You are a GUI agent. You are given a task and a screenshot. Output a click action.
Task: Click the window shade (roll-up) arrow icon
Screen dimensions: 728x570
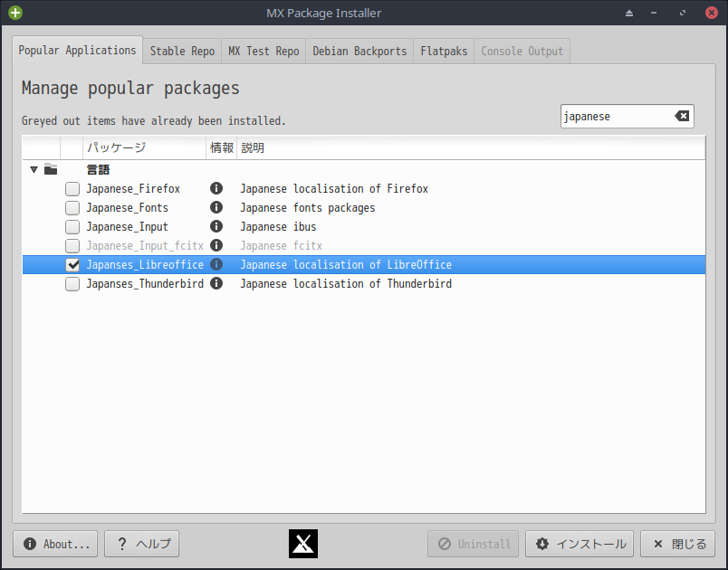click(629, 13)
